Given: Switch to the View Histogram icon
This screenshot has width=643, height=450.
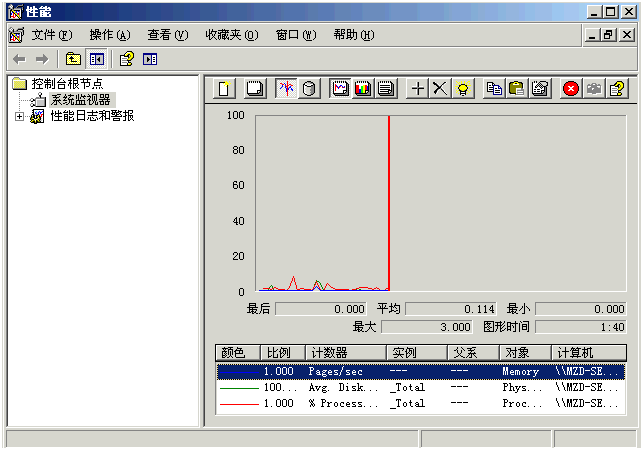Looking at the screenshot, I should click(x=363, y=88).
